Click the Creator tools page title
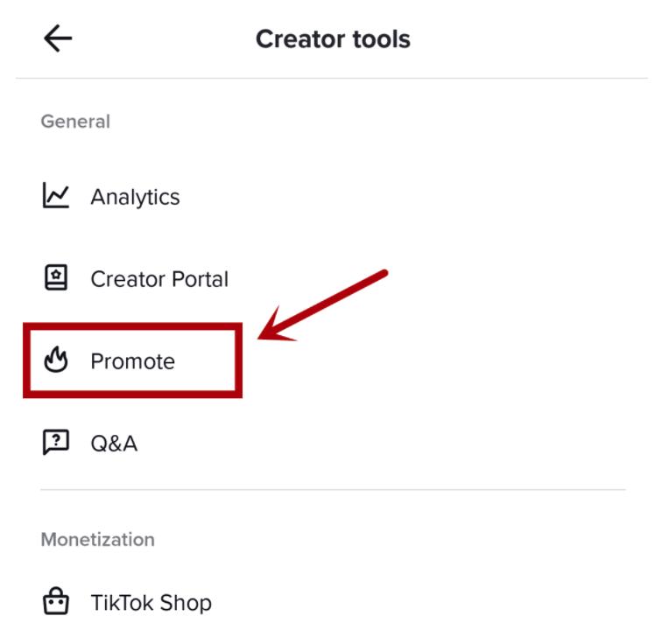The width and height of the screenshot is (669, 644). tap(333, 39)
